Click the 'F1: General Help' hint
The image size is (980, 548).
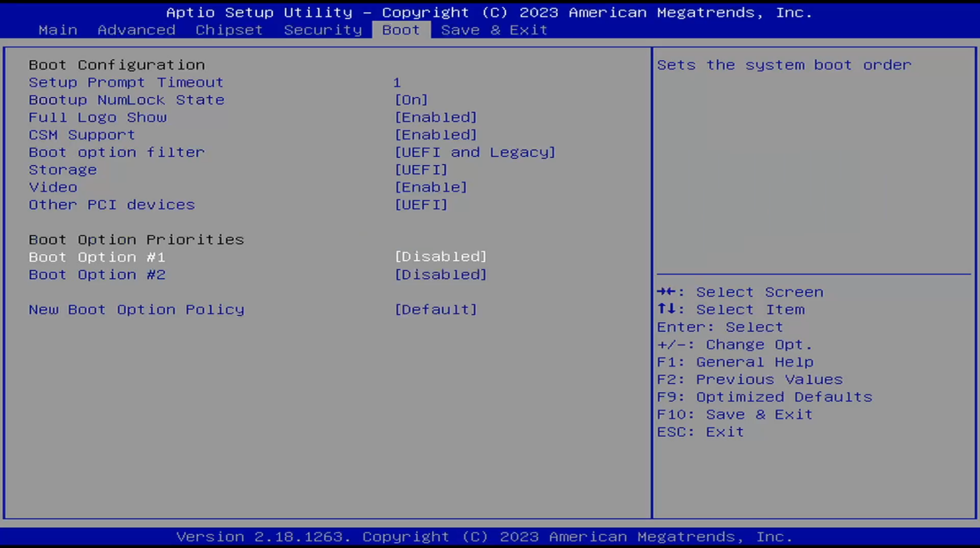pyautogui.click(x=735, y=363)
